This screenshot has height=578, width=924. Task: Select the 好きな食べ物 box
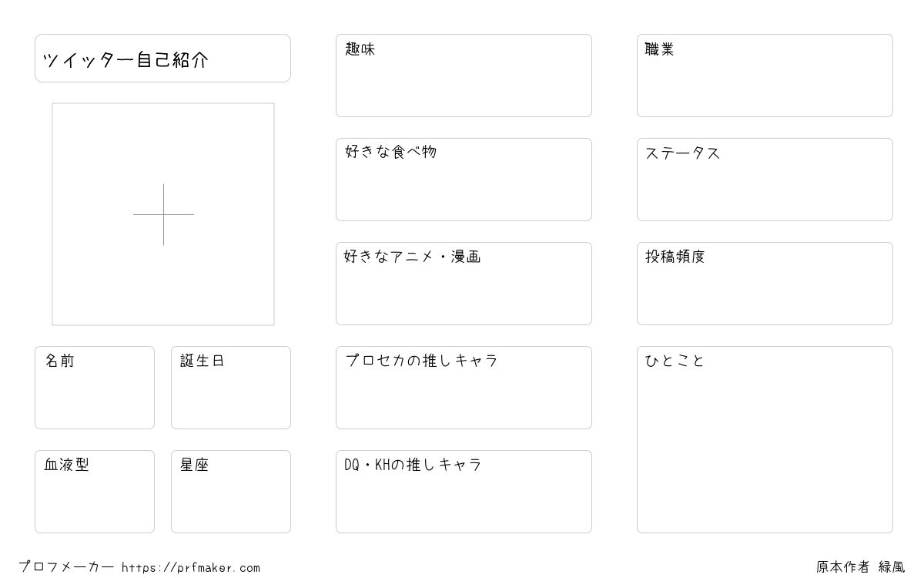(464, 180)
